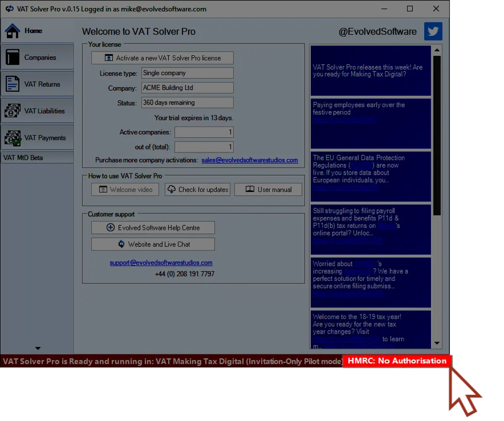Click the Company field showing ACME Building Ltd

(x=187, y=88)
